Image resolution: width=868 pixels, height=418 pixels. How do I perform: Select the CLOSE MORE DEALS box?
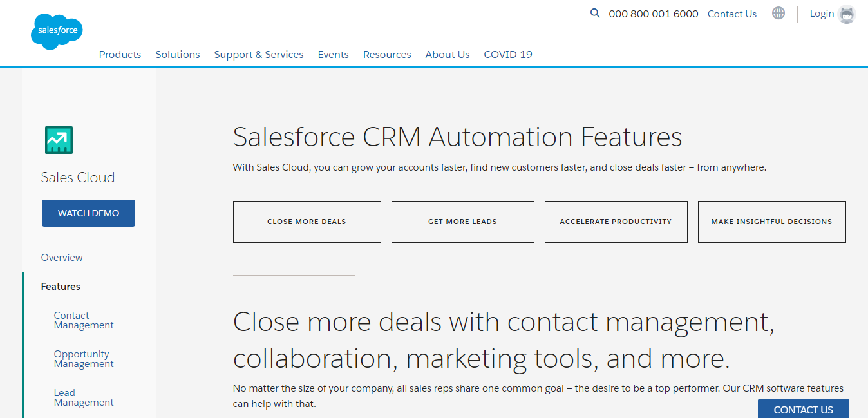tap(307, 222)
